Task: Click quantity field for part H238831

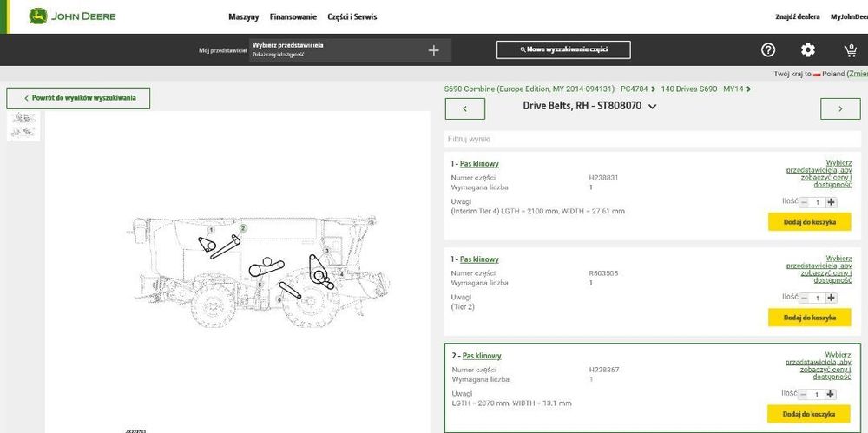Action: tap(818, 203)
